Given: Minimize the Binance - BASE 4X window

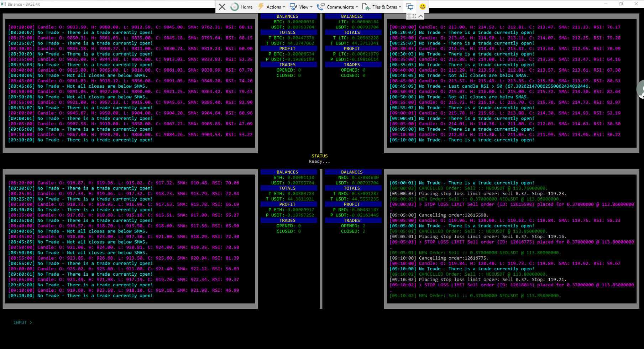Looking at the screenshot, I should (606, 4).
